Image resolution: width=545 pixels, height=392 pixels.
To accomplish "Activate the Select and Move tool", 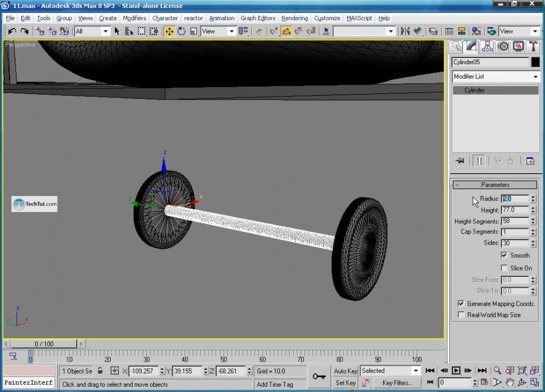I will click(x=169, y=32).
